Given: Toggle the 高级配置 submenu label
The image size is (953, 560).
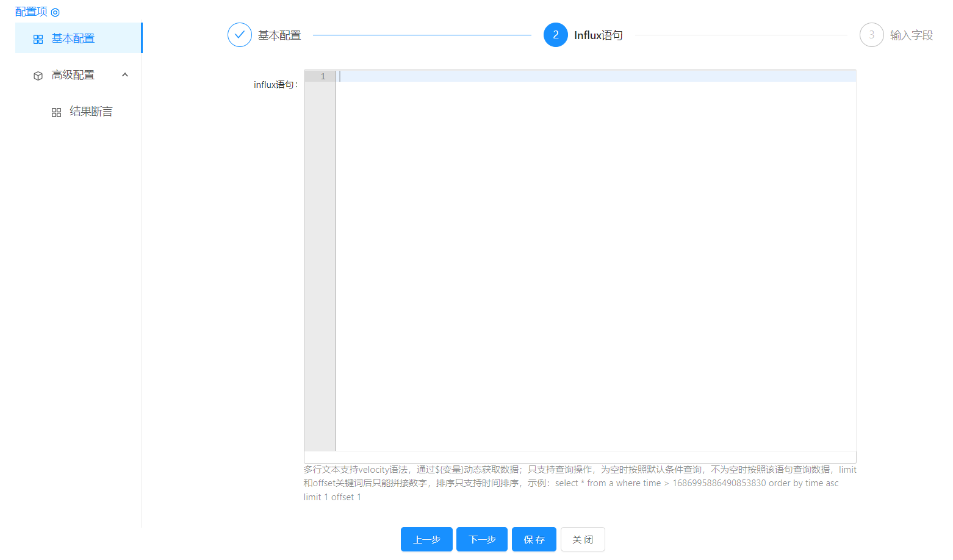Looking at the screenshot, I should point(73,75).
